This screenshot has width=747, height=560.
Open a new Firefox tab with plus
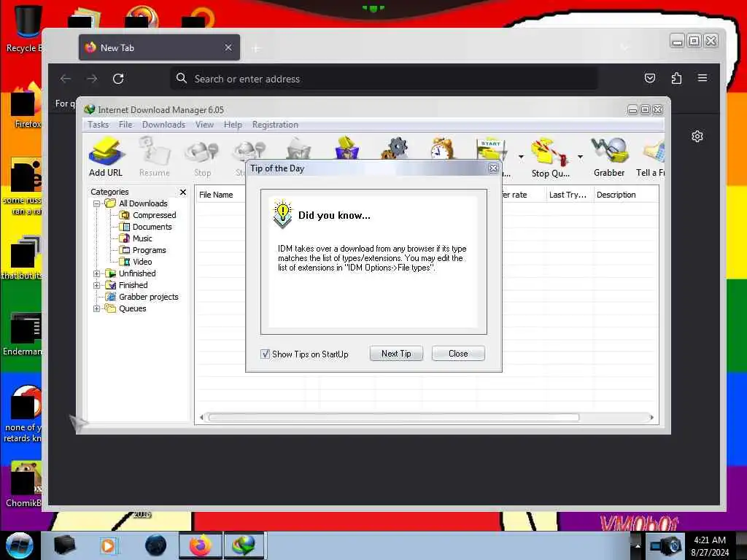[256, 48]
